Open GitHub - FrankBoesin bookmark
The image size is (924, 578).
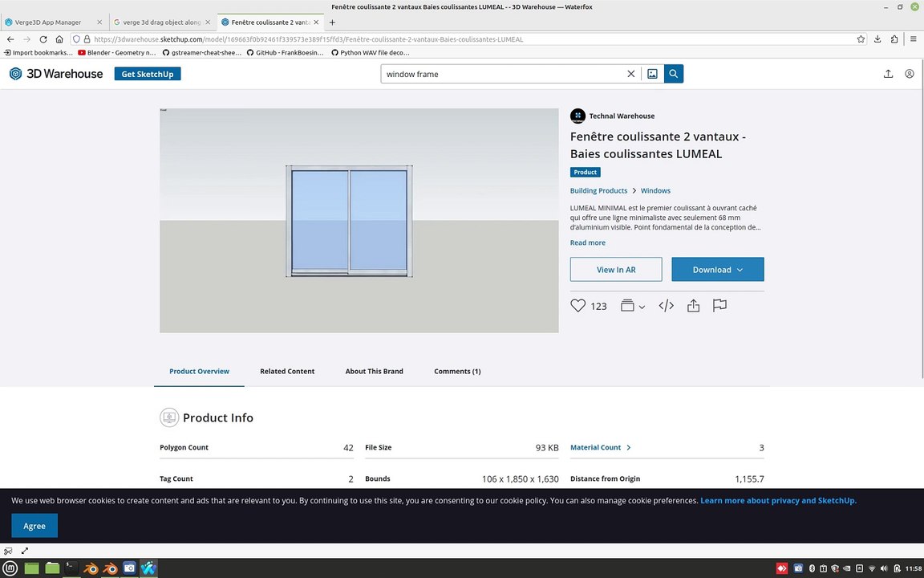click(x=286, y=52)
